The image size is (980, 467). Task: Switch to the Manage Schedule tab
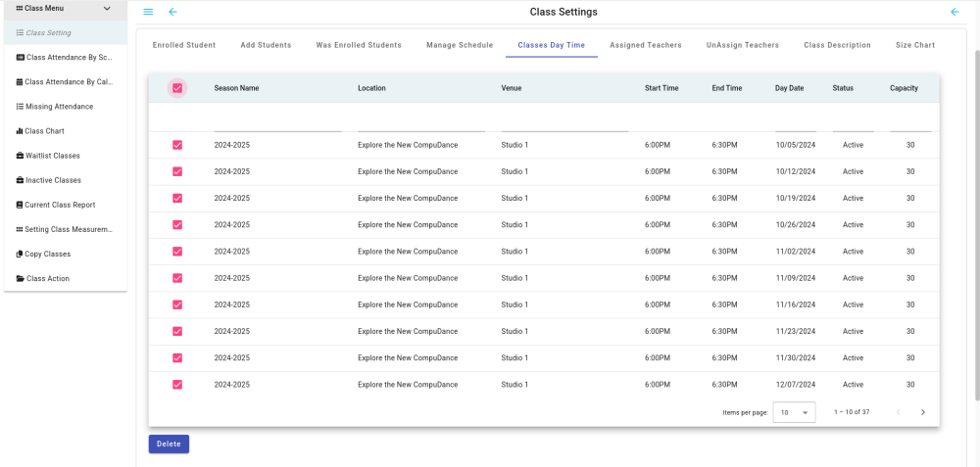click(x=460, y=45)
